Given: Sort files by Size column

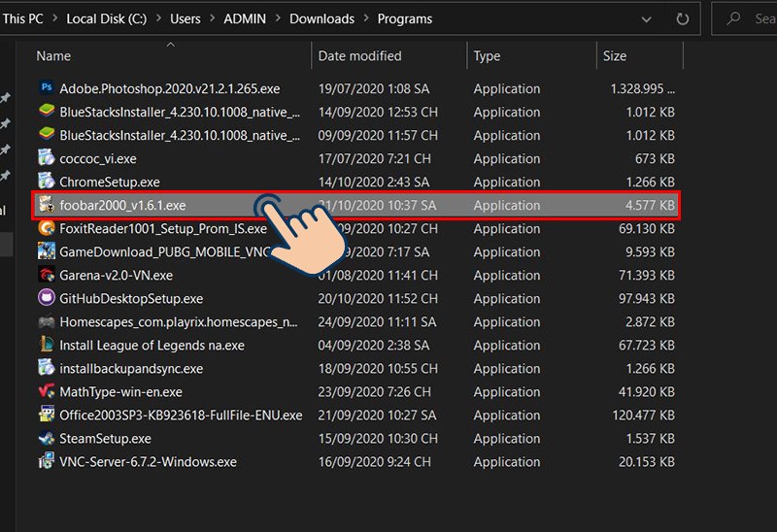Looking at the screenshot, I should pos(615,56).
